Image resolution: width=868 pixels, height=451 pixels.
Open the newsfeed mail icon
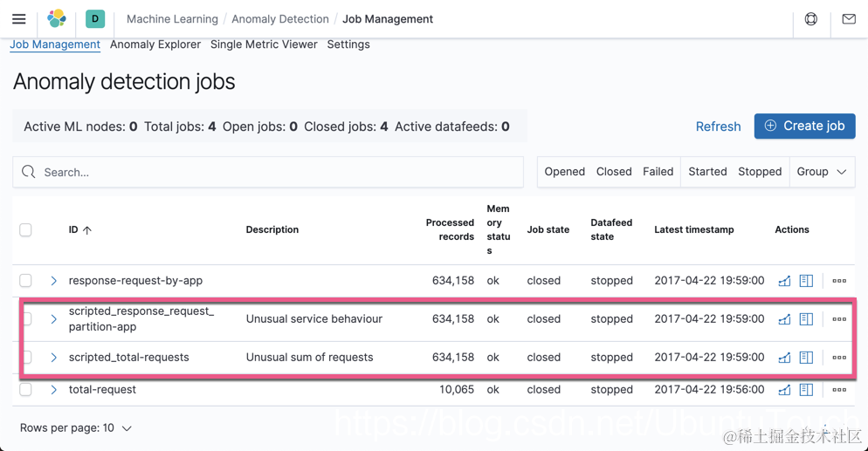point(849,18)
